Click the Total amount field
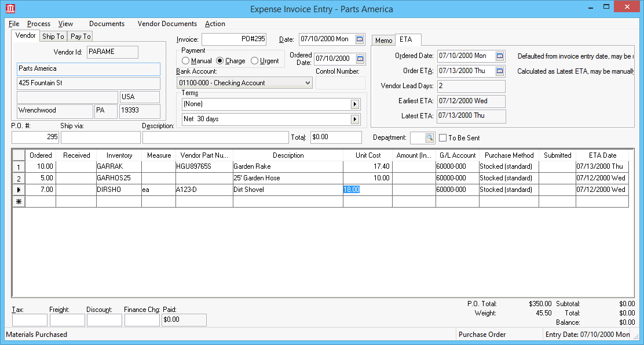Screen dimensions: 644x345 tap(336, 137)
